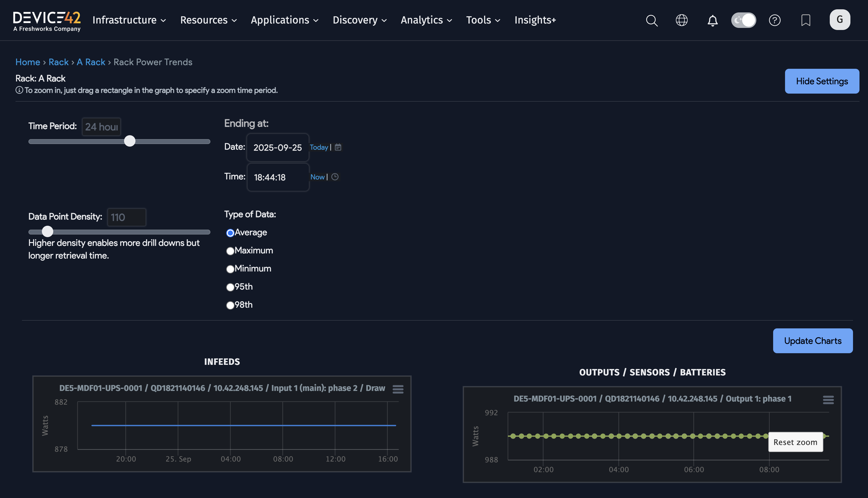Screen dimensions: 868x498
Task: Open the clock time picker icon
Action: coord(335,177)
